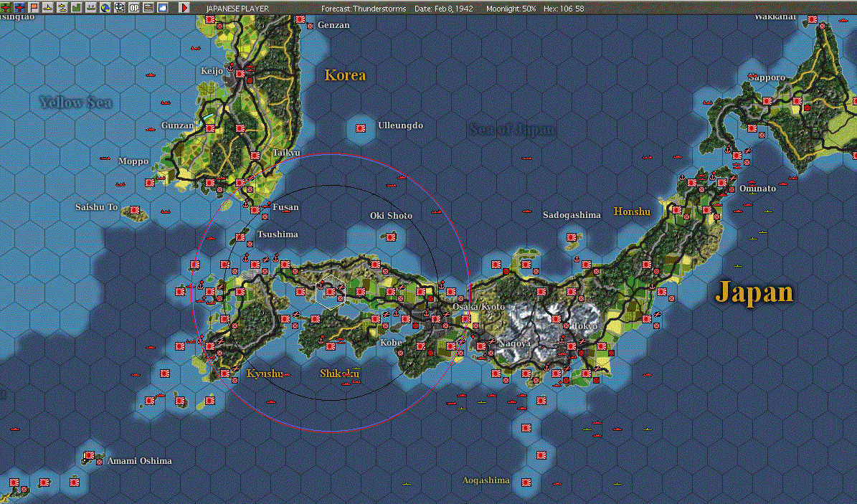This screenshot has width=857, height=504.
Task: Select the Sadogashima island base icon
Action: (x=572, y=237)
